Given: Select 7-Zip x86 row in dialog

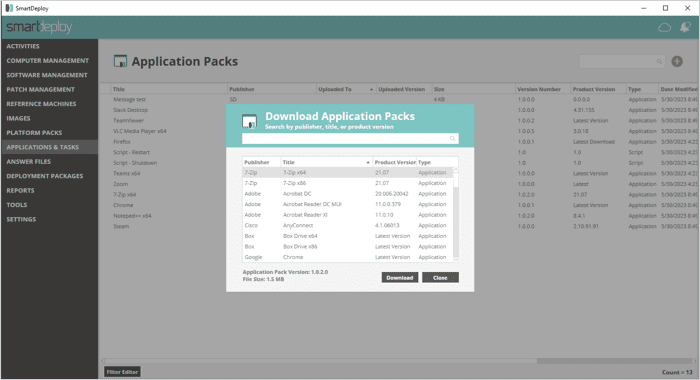Looking at the screenshot, I should point(348,183).
